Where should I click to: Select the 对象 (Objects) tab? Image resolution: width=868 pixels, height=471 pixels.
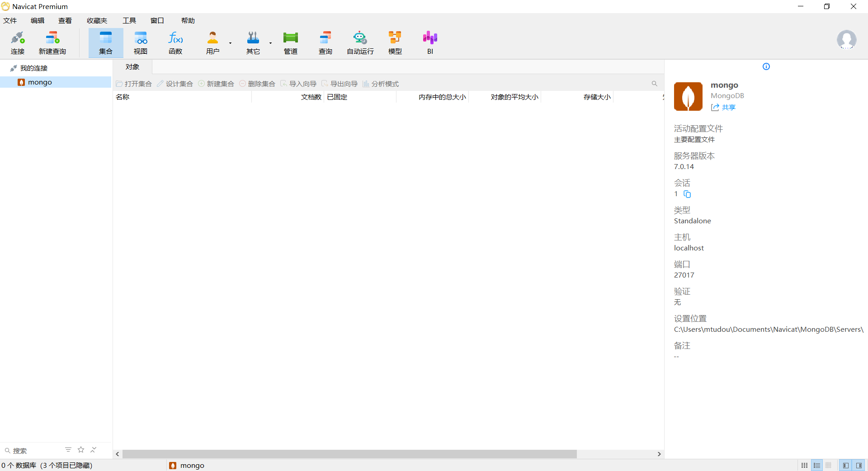point(132,67)
